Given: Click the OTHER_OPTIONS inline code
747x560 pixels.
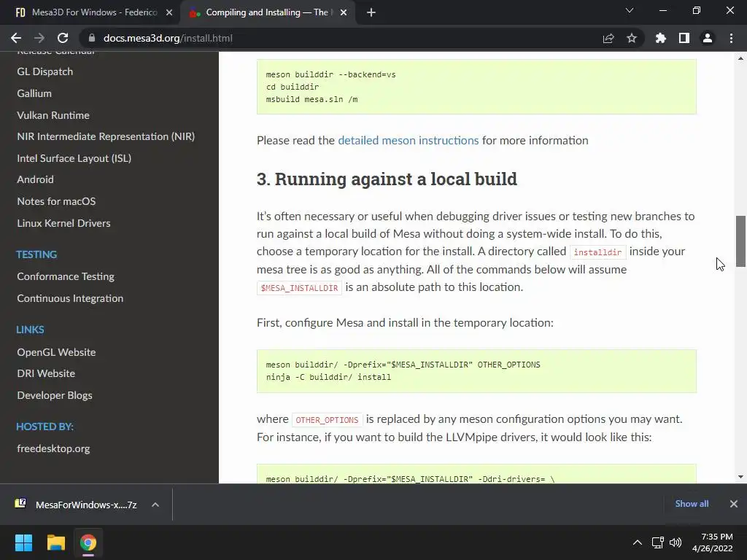Looking at the screenshot, I should pyautogui.click(x=327, y=420).
